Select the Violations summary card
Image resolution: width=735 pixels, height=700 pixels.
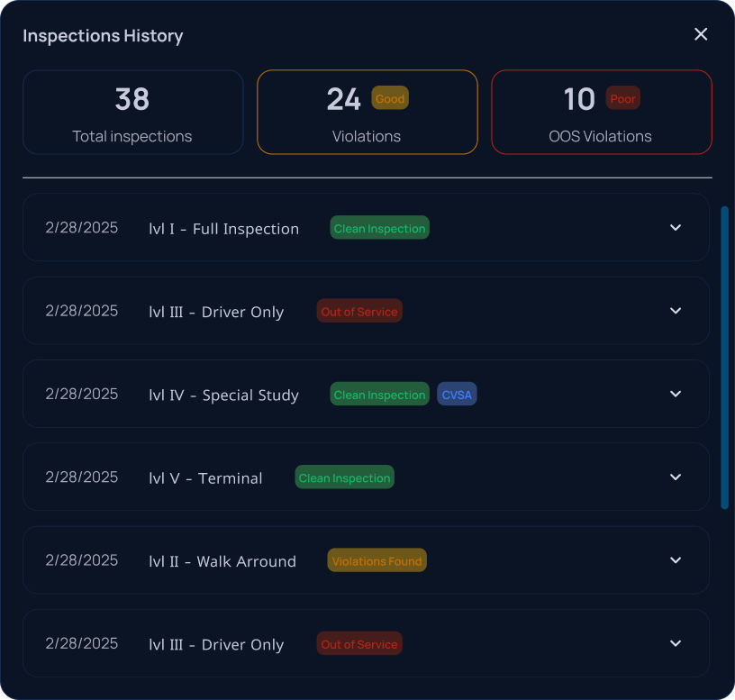click(367, 112)
